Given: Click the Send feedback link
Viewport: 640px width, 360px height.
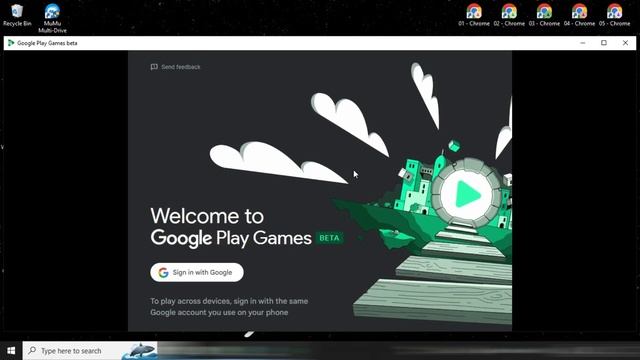Looking at the screenshot, I should pyautogui.click(x=176, y=67).
